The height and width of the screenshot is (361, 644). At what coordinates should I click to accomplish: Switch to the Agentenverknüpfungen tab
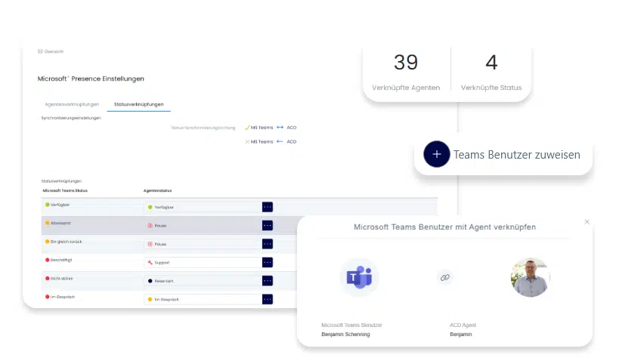(x=72, y=104)
